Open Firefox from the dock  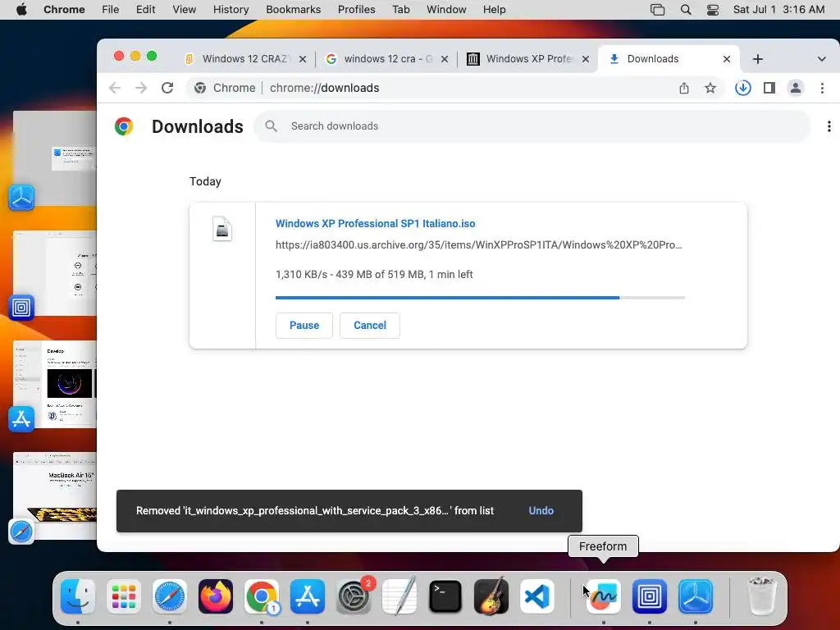tap(216, 596)
